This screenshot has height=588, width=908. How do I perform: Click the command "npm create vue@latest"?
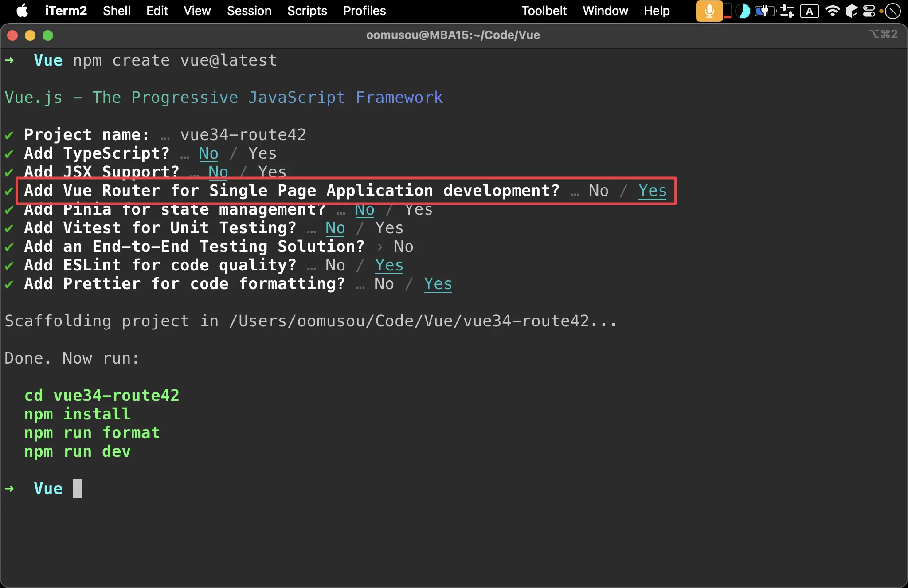tap(175, 60)
